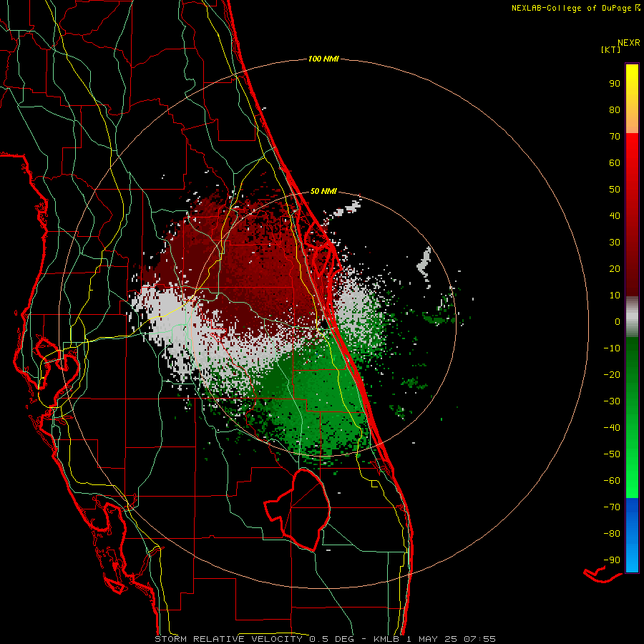
Task: Click the NEXLAB-College of DuPage credit text
Action: pyautogui.click(x=572, y=8)
